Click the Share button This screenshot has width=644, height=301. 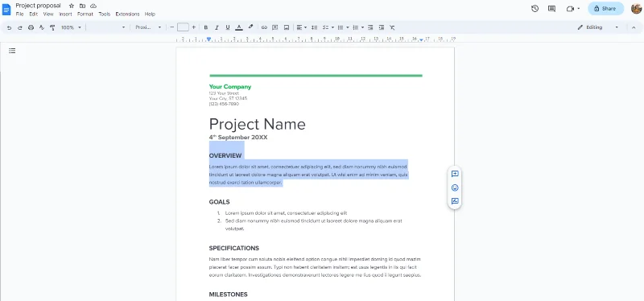point(606,9)
